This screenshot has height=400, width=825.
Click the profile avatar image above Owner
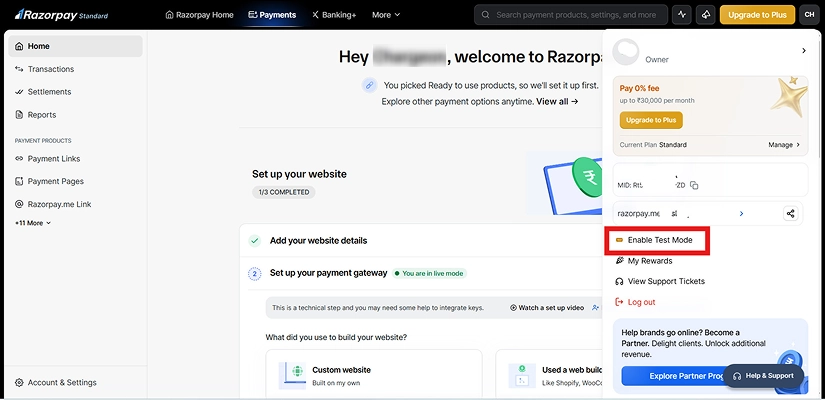coord(626,52)
